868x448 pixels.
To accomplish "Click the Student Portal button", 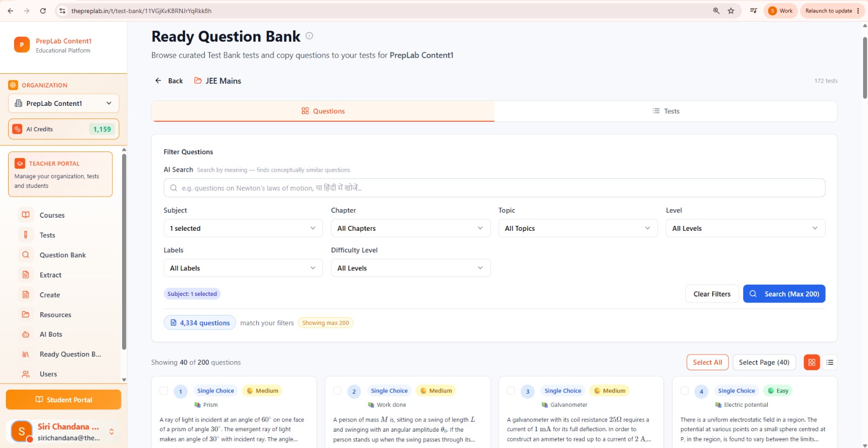I will [x=63, y=400].
